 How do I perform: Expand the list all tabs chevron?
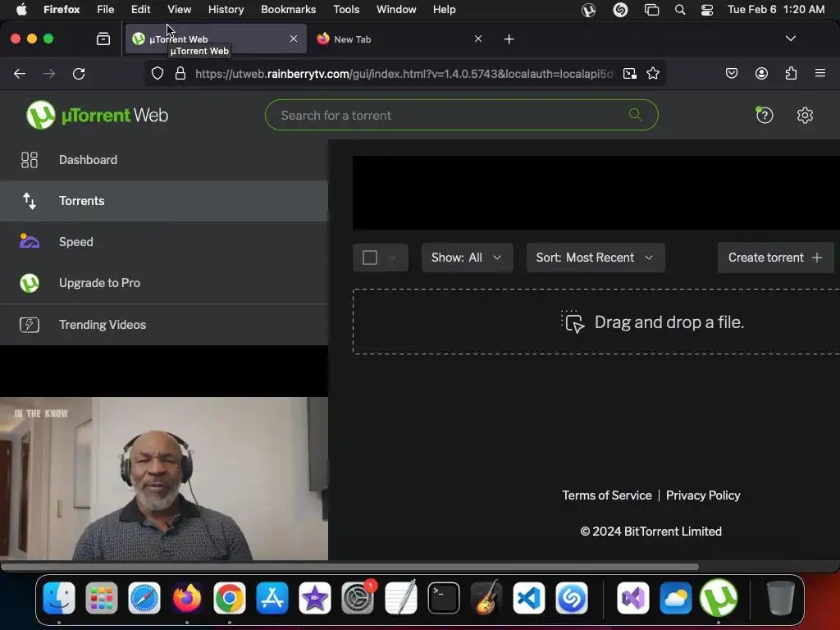[790, 39]
